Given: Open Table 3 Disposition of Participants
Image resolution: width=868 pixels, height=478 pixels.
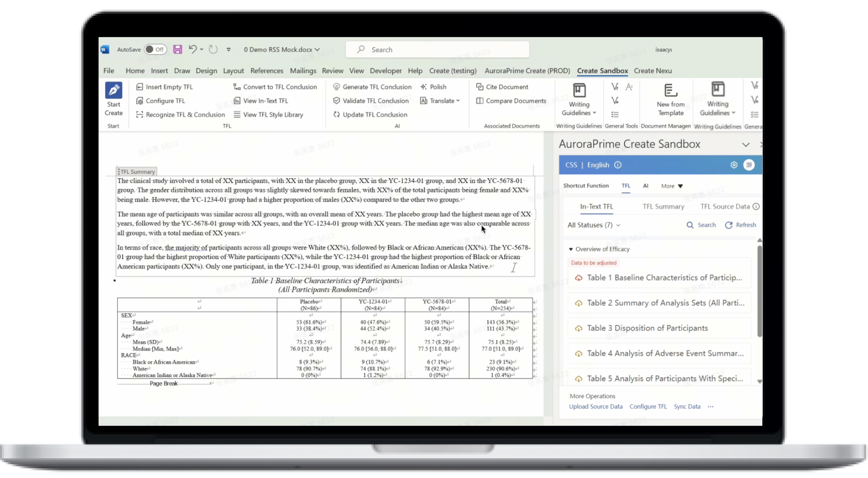Looking at the screenshot, I should tap(659, 328).
